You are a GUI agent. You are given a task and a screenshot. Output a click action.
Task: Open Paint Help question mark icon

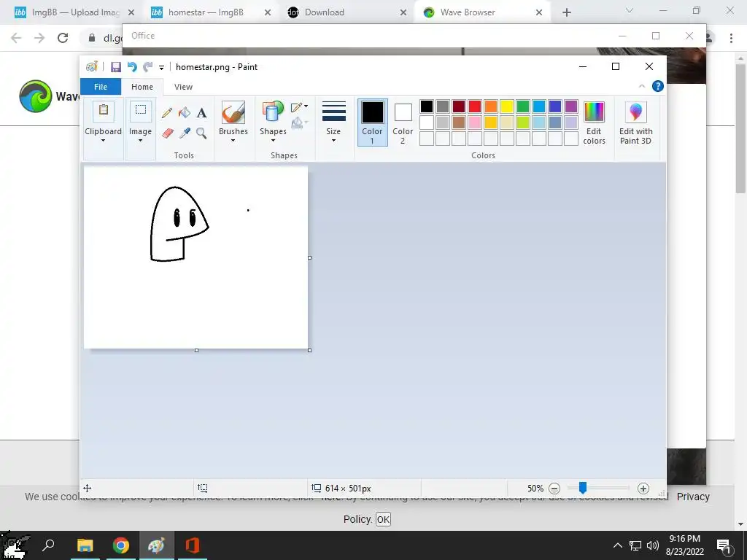click(658, 86)
